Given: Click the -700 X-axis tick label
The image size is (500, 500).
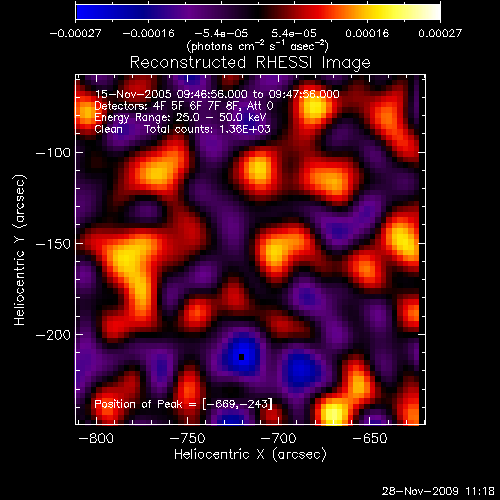Looking at the screenshot, I should click(278, 438).
